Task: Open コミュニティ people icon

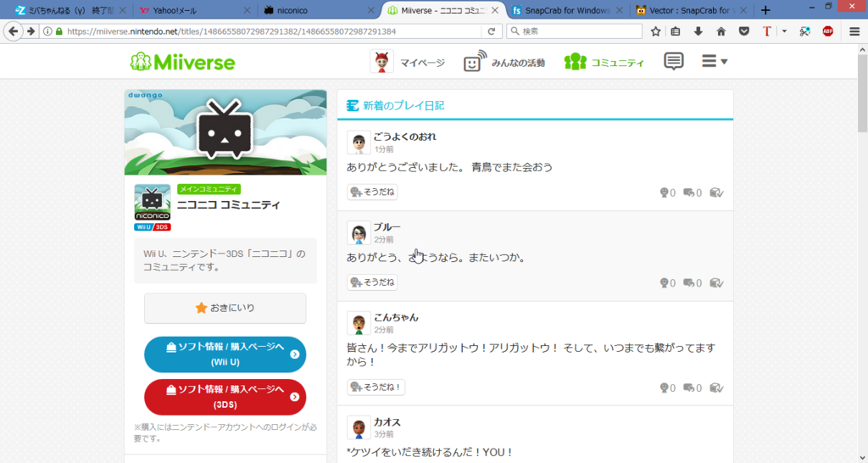Action: click(x=576, y=61)
